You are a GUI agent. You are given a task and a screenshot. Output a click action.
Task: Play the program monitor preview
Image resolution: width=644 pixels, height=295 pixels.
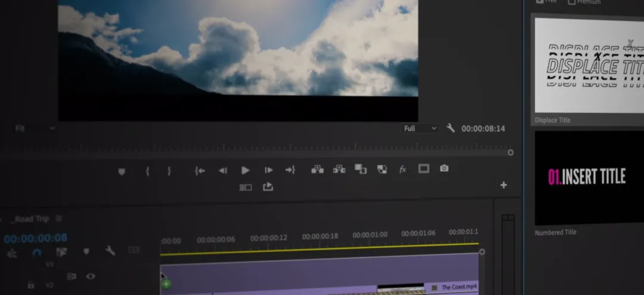[x=245, y=170]
